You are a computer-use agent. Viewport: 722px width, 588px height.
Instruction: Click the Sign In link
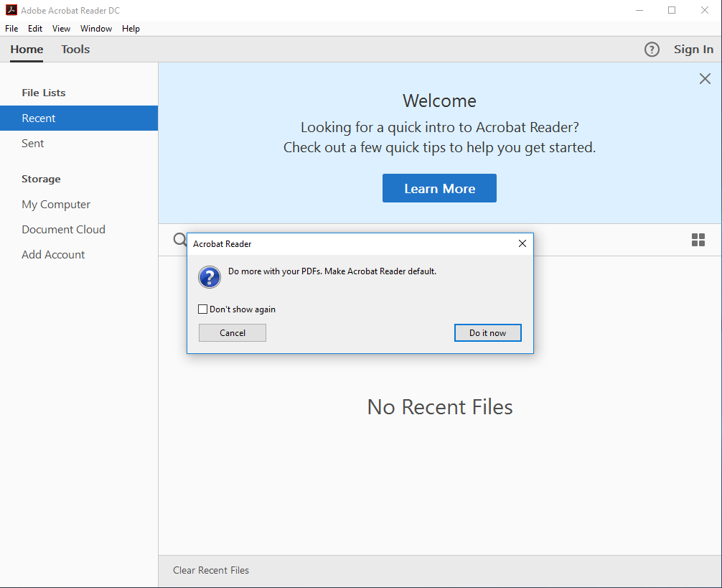pos(693,50)
